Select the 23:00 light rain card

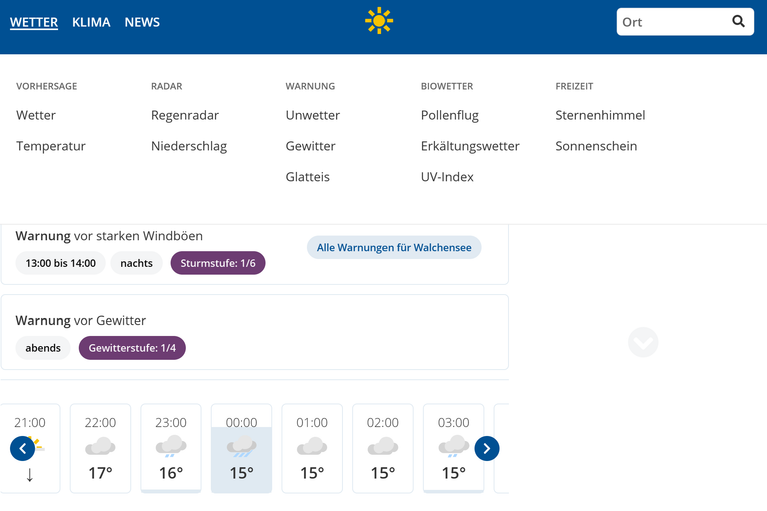pos(171,448)
